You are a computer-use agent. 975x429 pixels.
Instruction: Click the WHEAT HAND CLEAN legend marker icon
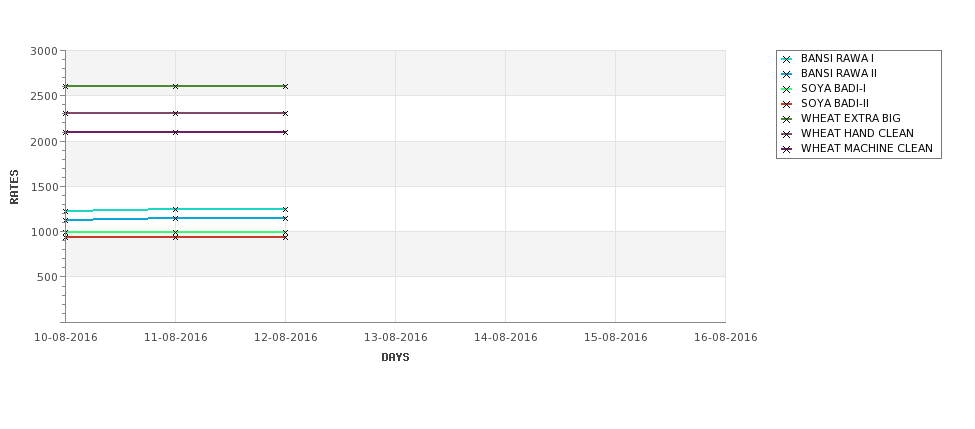point(787,134)
